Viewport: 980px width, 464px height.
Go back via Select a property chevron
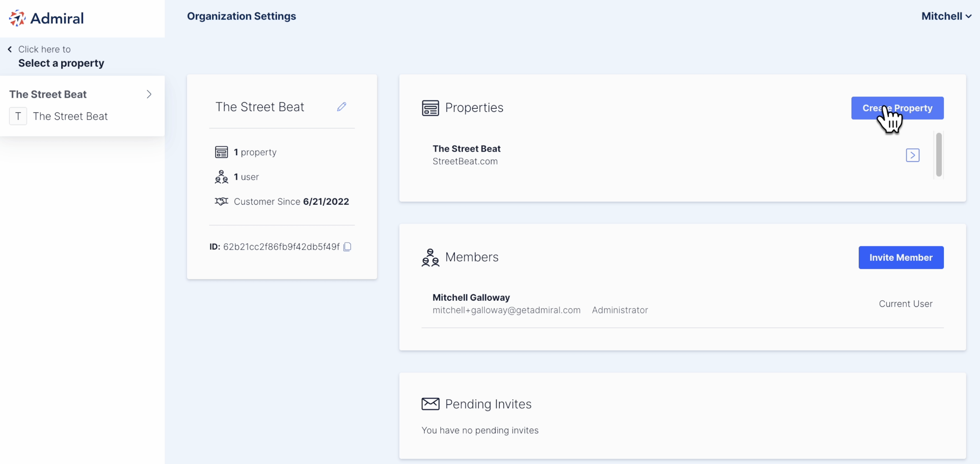click(10, 49)
